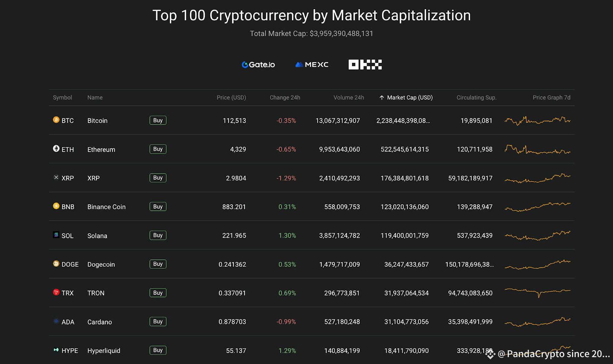View the Bitcoin 7d price graph
Viewport: 613px width, 364px height.
(x=538, y=121)
